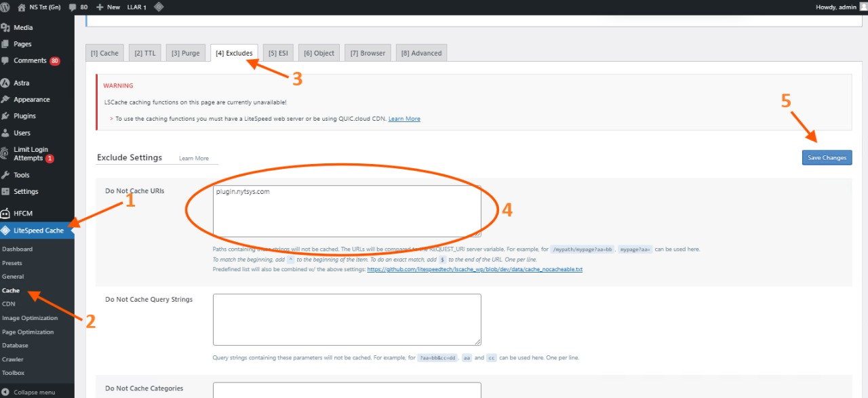Click the Appearance paintbrush icon

pos(6,100)
